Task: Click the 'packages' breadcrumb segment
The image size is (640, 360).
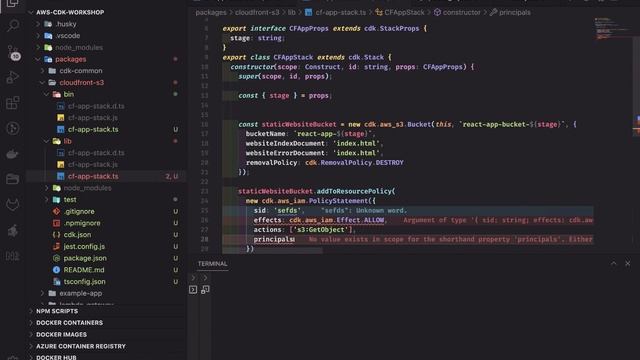Action: (211, 12)
